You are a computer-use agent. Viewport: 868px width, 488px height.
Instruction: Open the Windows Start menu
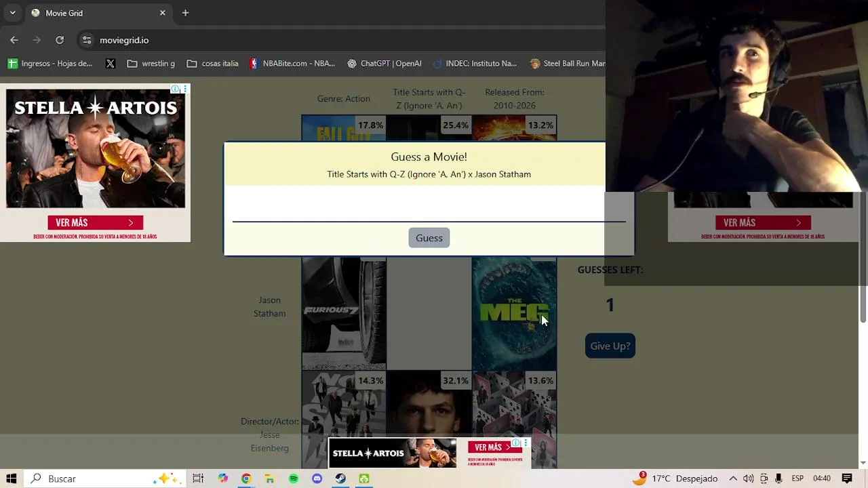[x=11, y=479]
